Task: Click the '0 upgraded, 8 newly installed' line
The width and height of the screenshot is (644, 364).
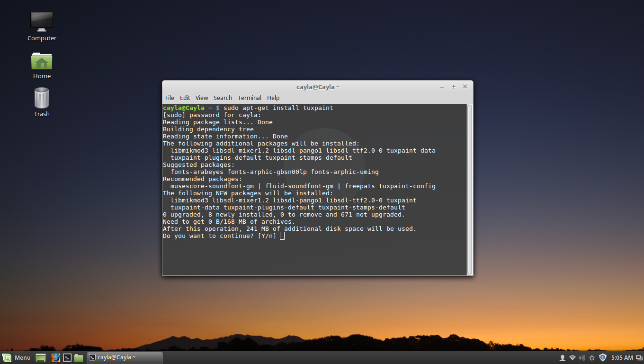Action: coord(284,214)
